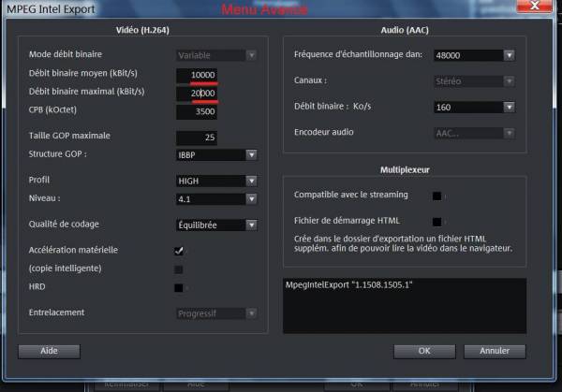Screen dimensions: 562x392
Task: Enable the HRD checkbox
Action: pos(179,288)
